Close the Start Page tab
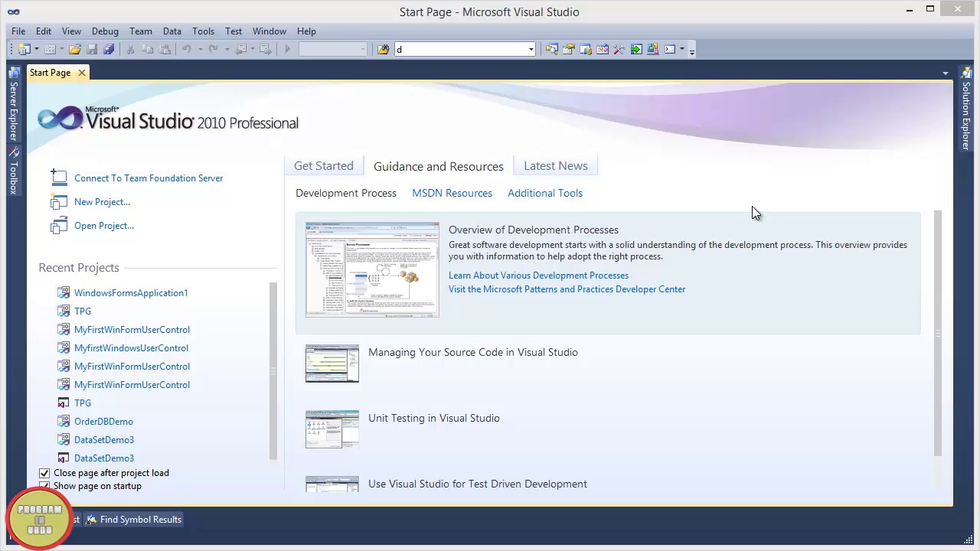 click(81, 73)
